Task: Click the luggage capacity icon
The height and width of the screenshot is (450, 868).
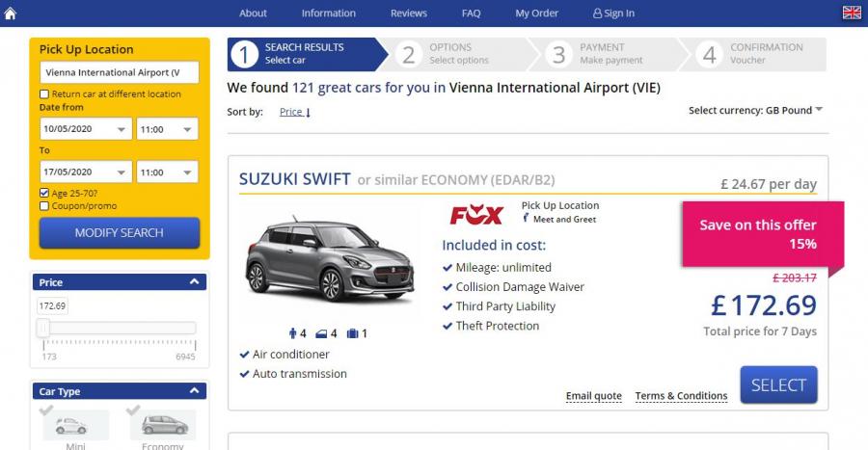Action: (352, 333)
